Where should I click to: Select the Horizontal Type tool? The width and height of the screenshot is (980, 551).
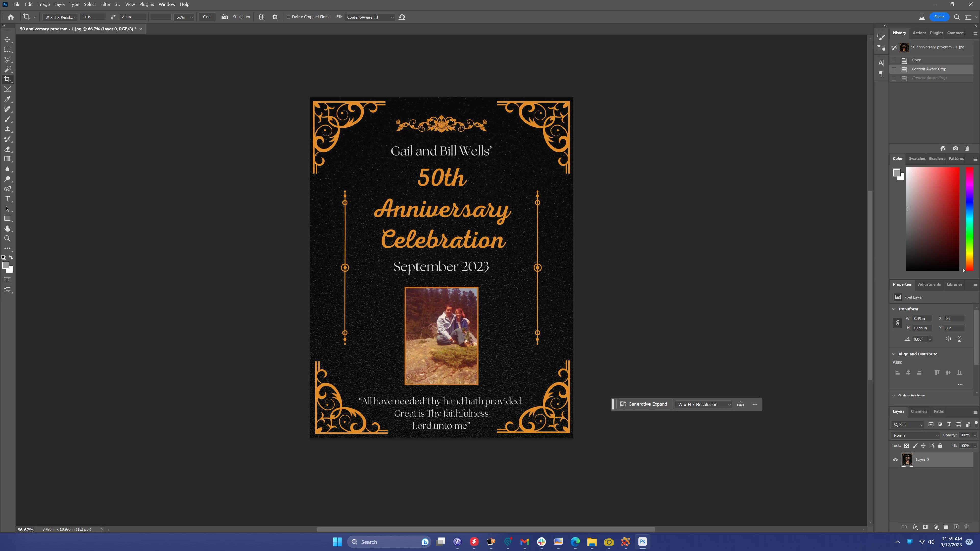pyautogui.click(x=7, y=199)
